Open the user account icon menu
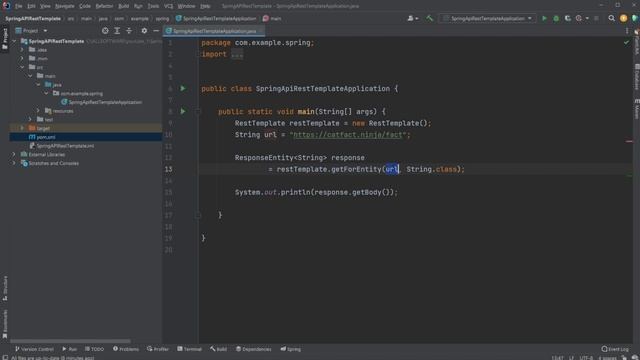Screen dimensions: 640x360 click(412, 18)
